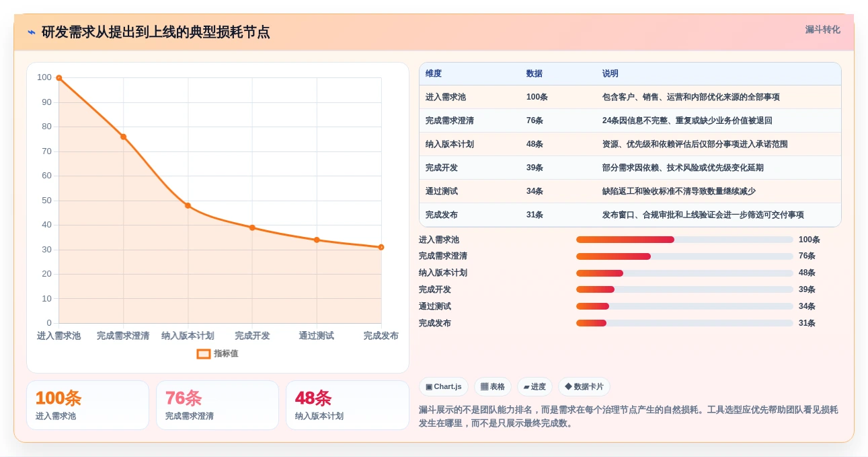Screen dimensions: 868x457
Task: Click the 完成发布 progress bar
Action: pyautogui.click(x=684, y=323)
